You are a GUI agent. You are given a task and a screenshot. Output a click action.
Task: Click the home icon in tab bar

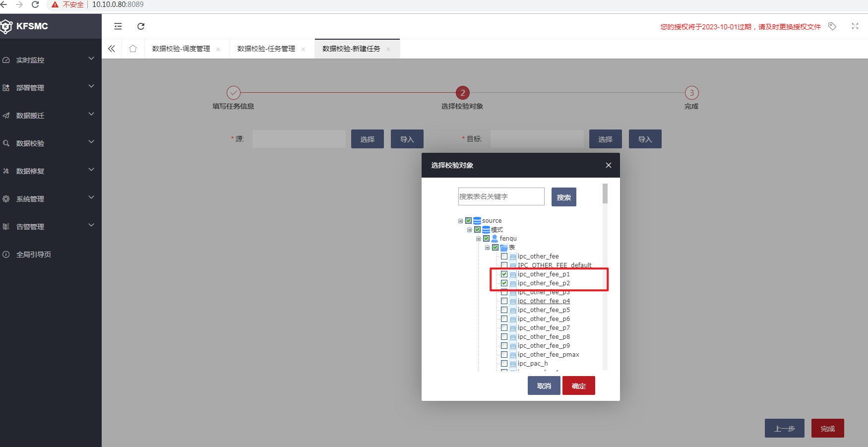click(133, 49)
